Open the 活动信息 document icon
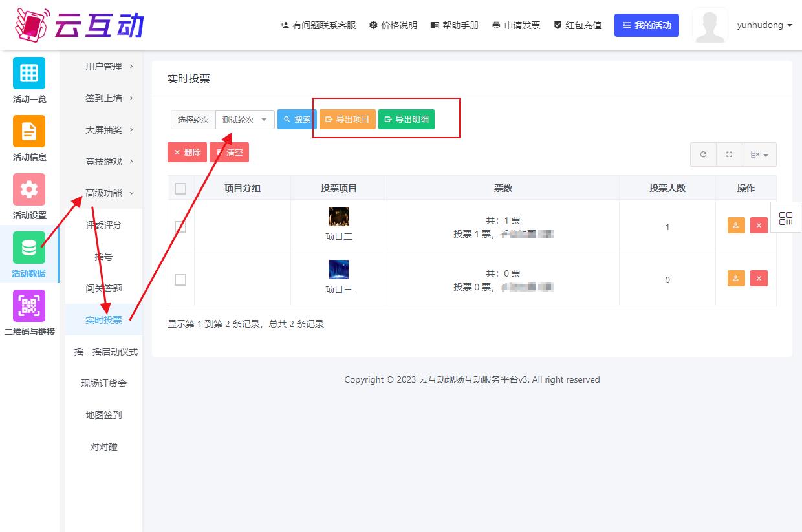The height and width of the screenshot is (532, 802). pos(29,131)
